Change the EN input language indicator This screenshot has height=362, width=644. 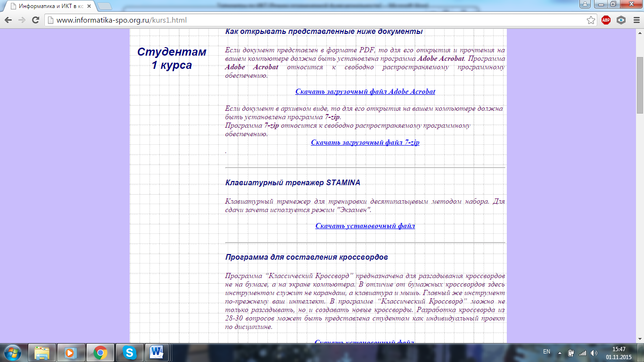pyautogui.click(x=547, y=352)
